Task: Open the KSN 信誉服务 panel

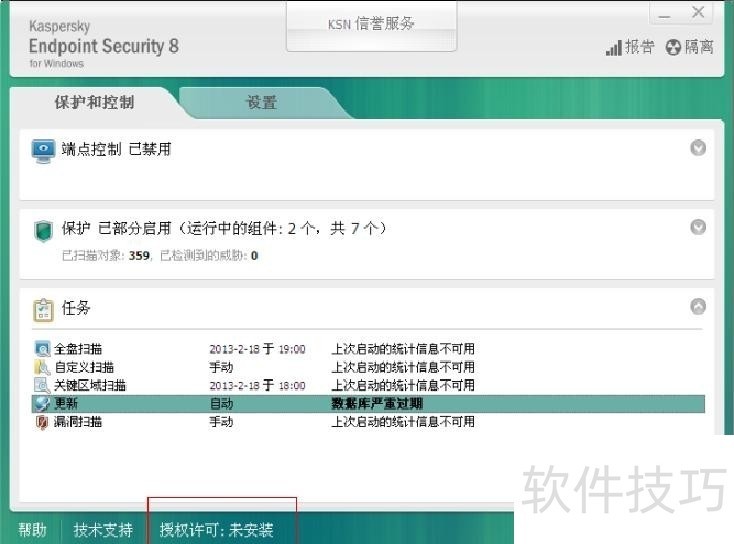Action: click(371, 24)
